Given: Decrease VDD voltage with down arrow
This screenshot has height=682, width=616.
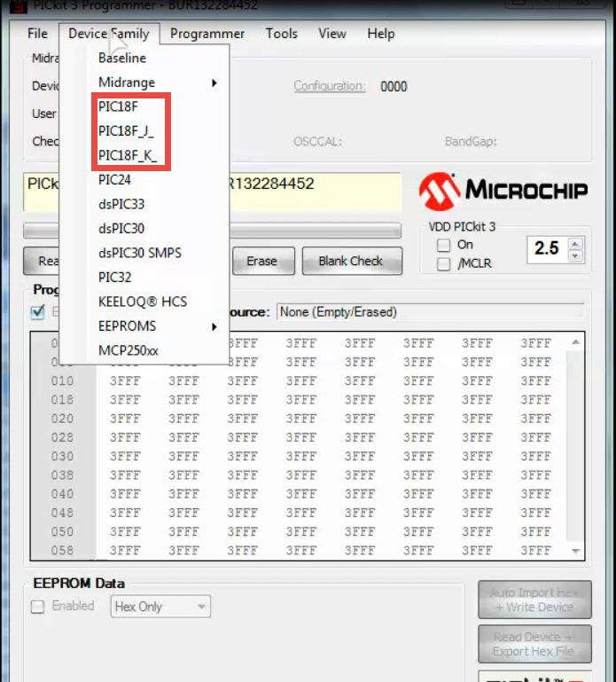Looking at the screenshot, I should coord(575,255).
